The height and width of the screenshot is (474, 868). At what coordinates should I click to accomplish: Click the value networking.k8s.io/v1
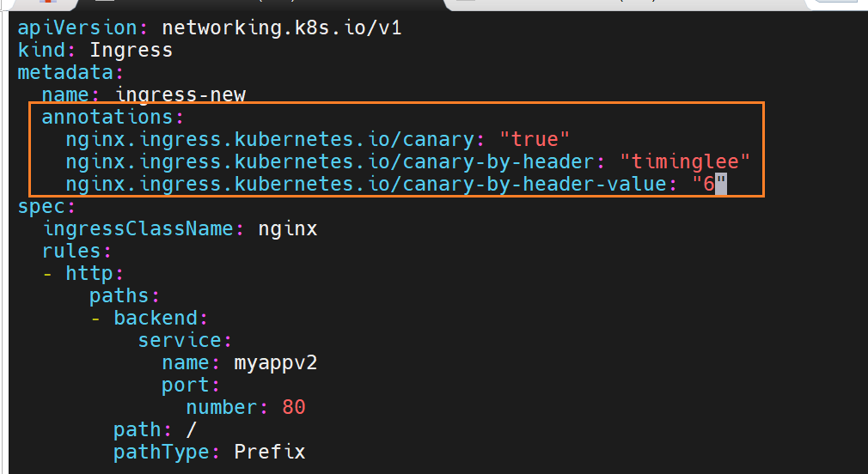coord(282,27)
